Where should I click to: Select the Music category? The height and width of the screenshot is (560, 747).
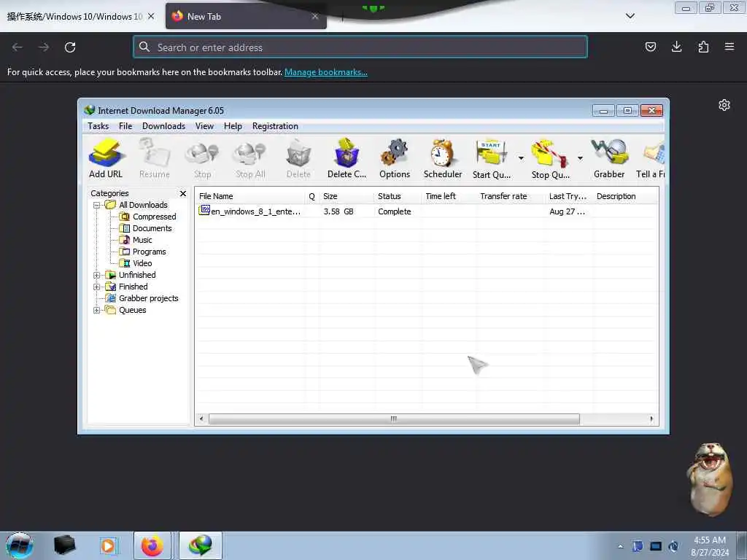pos(142,240)
